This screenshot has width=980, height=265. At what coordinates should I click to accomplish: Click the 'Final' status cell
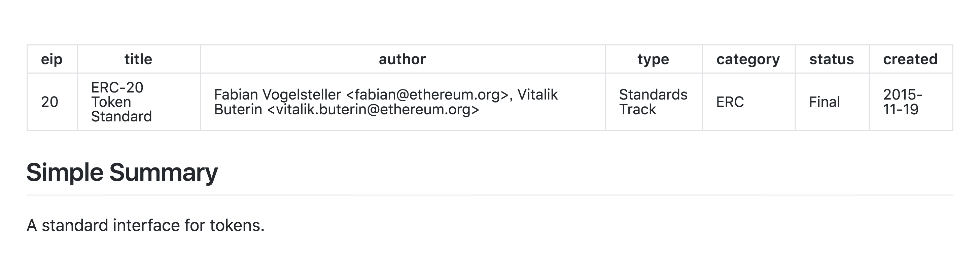824,102
